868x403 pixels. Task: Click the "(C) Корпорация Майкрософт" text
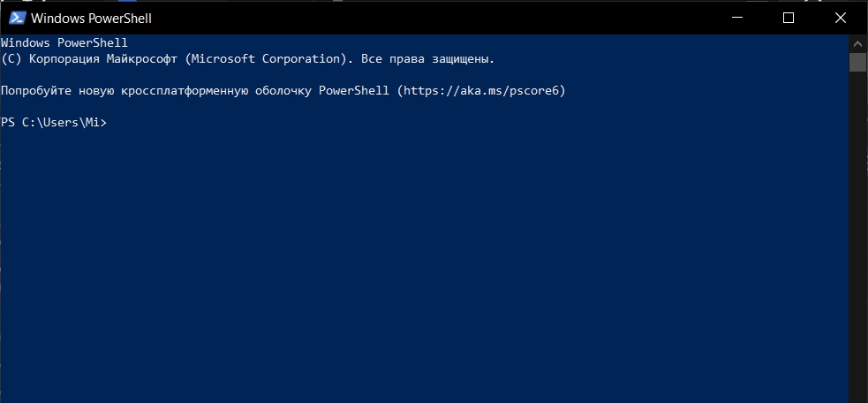(91, 58)
